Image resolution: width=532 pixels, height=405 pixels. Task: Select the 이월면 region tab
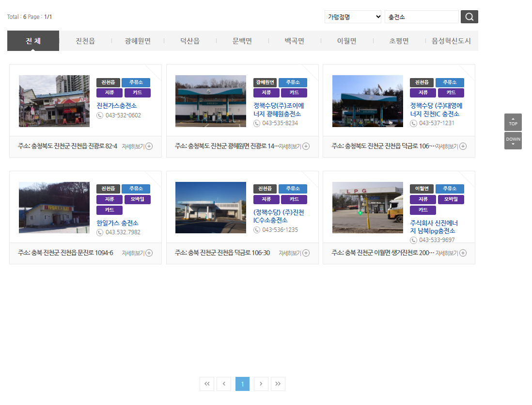pos(346,41)
